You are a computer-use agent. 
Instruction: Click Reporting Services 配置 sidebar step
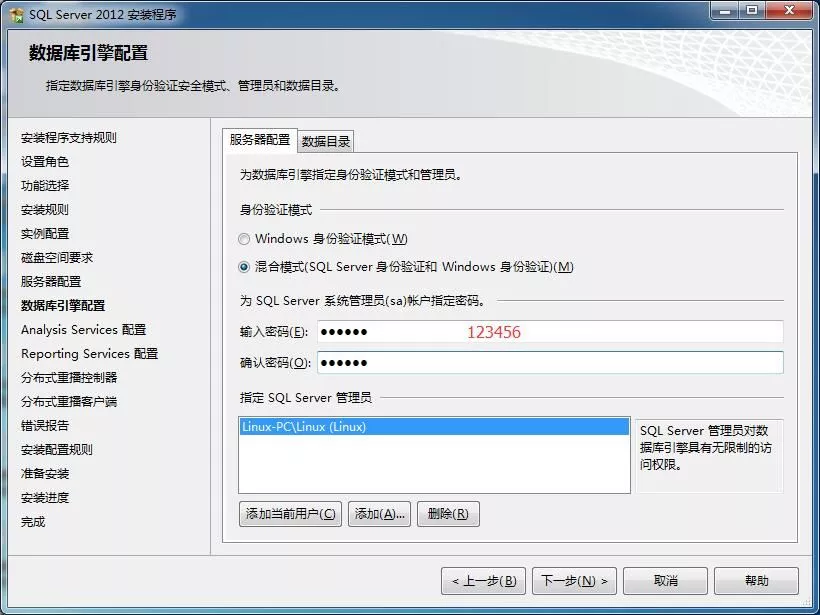tap(89, 354)
